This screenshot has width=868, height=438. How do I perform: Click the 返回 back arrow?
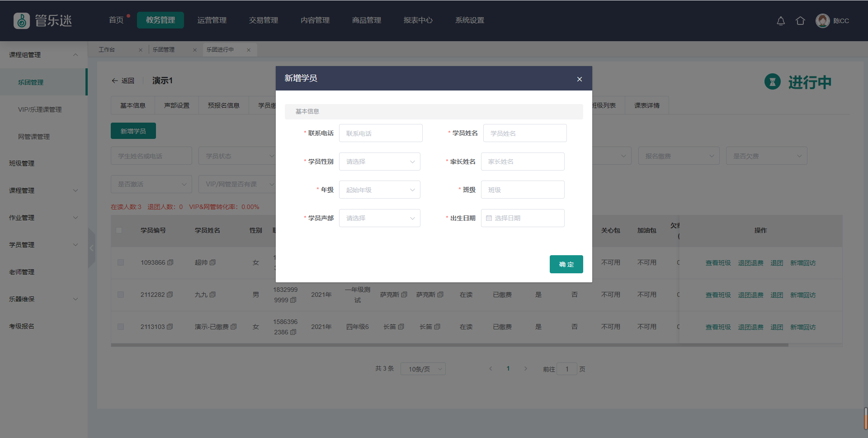pos(115,81)
